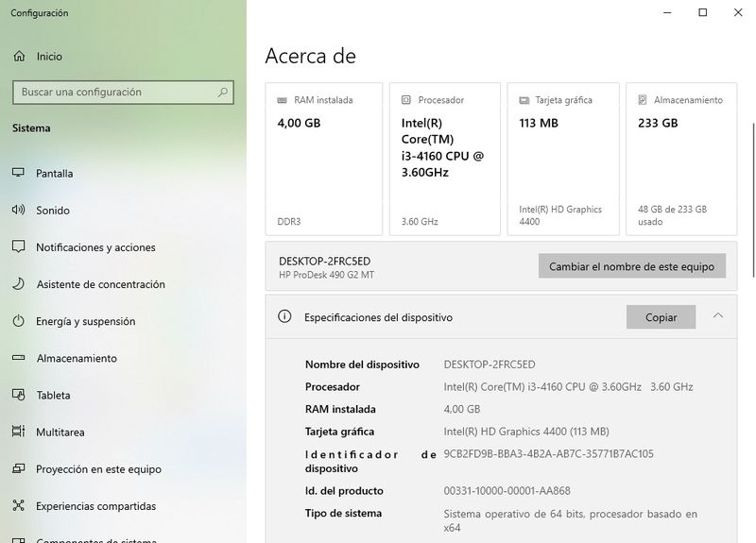The image size is (756, 543).
Task: Click the Sonido speaker icon
Action: click(18, 210)
